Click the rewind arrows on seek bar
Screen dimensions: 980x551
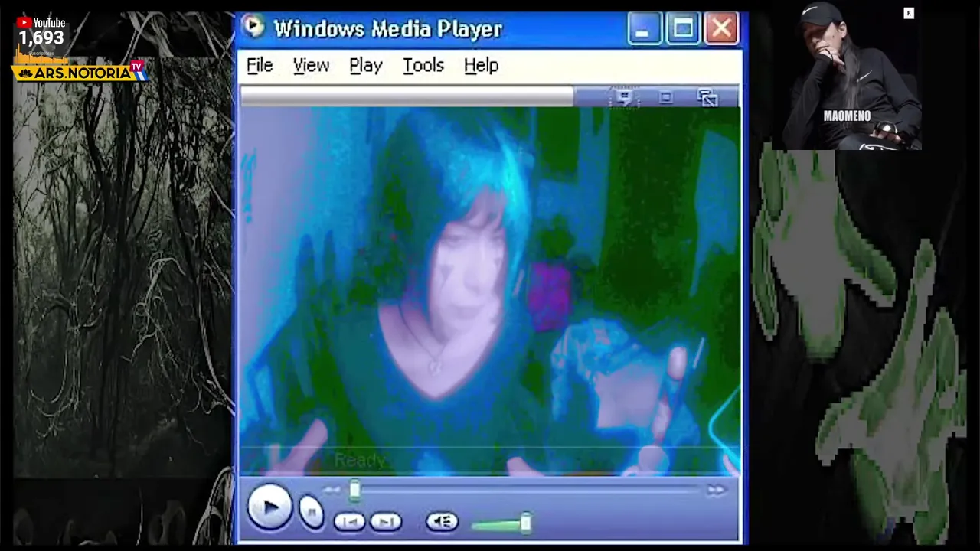click(332, 491)
